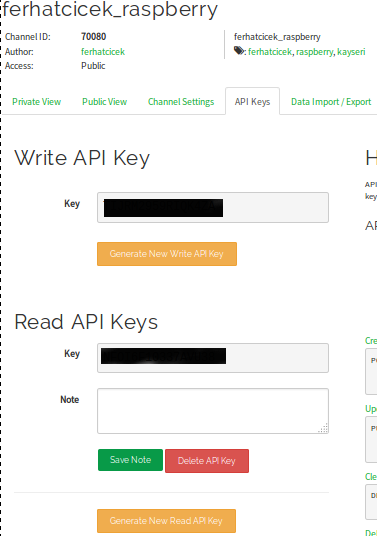Follow the raspberry tag link

pyautogui.click(x=314, y=52)
